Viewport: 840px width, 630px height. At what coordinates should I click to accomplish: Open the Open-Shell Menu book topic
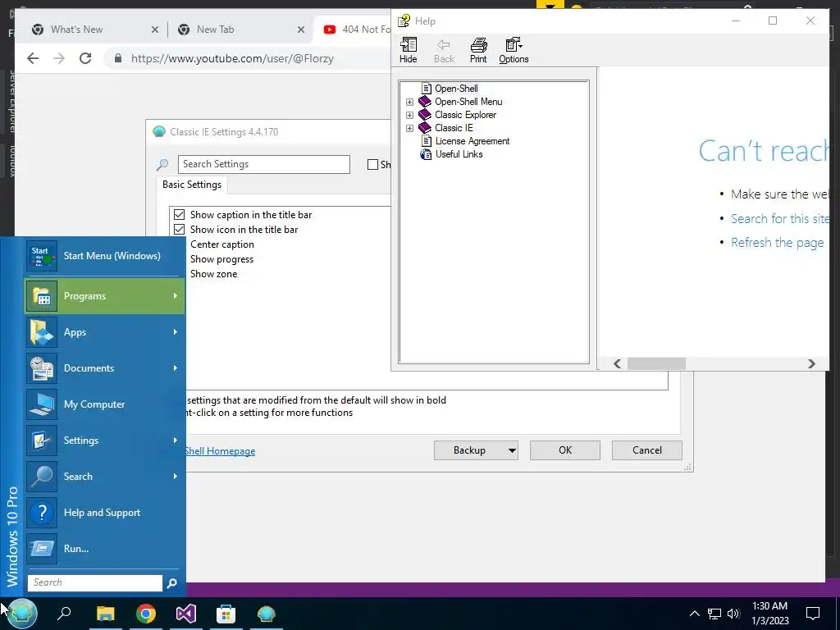click(x=468, y=102)
